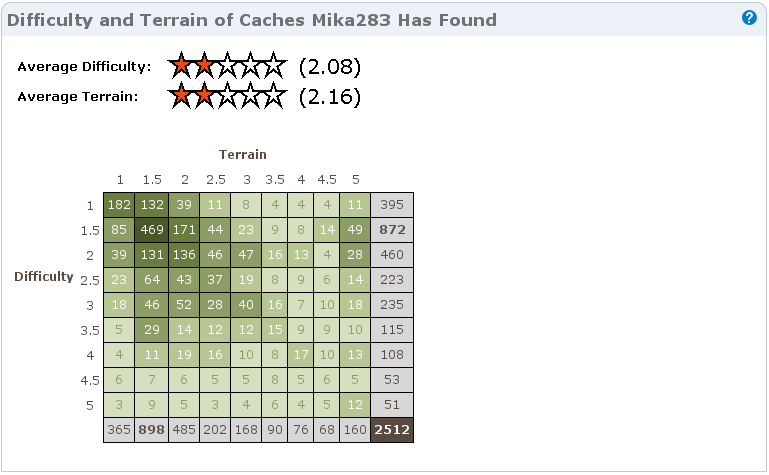Click the column total 898

[152, 430]
